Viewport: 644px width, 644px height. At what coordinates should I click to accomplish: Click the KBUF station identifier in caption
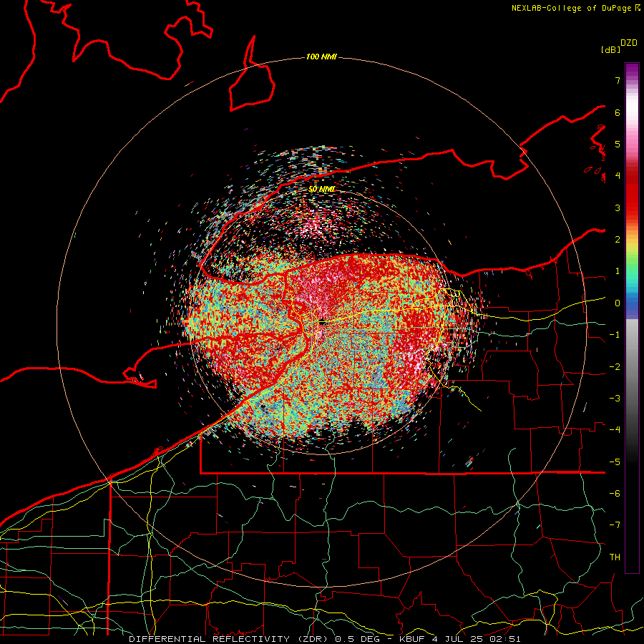(413, 639)
